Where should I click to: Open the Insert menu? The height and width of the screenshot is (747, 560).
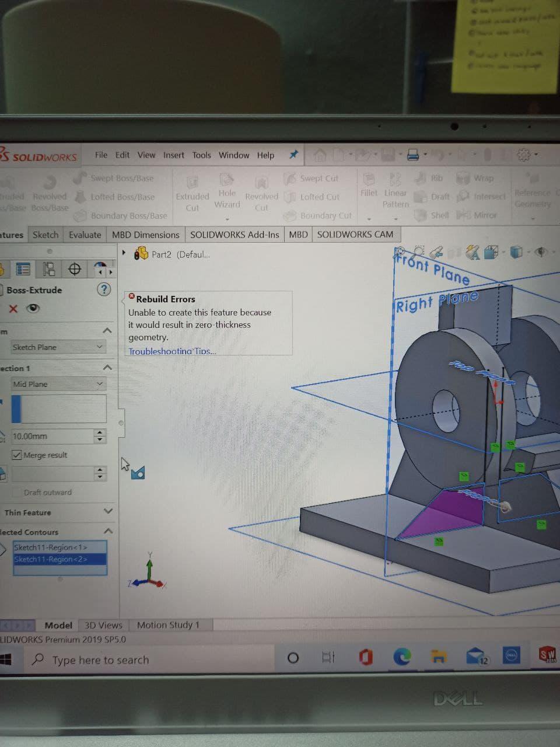173,155
